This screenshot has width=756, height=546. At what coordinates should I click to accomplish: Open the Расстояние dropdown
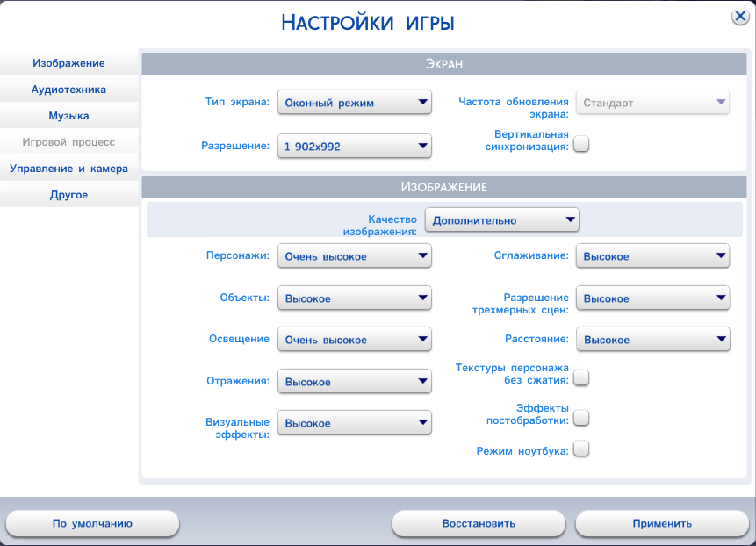tap(653, 339)
